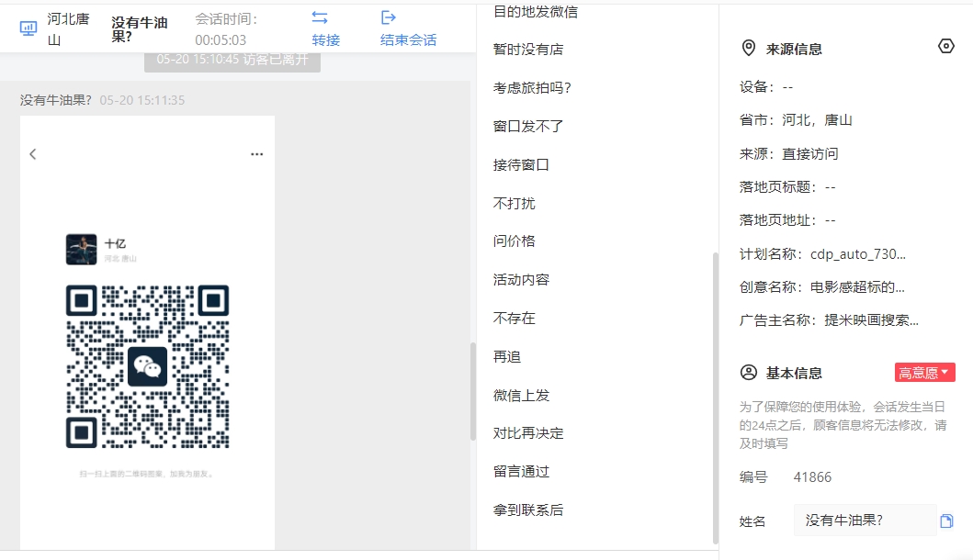
Task: Select quick reply 考虑旅拍吗?
Action: pos(532,88)
